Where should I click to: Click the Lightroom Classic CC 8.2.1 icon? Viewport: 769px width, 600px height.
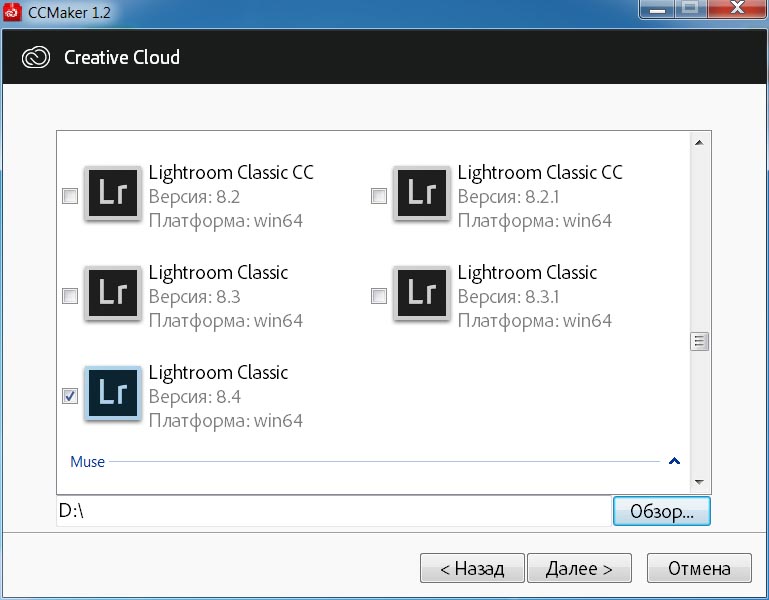[x=422, y=193]
